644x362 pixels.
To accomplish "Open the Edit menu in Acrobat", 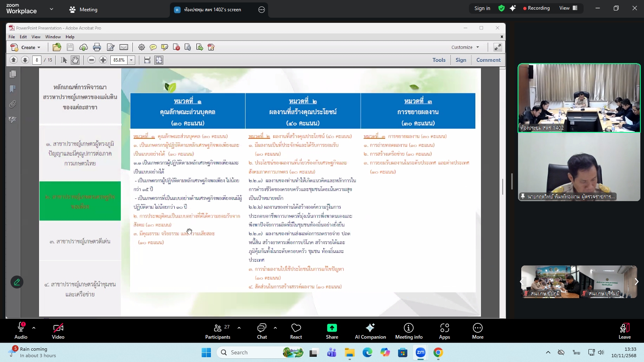I will tap(23, 37).
